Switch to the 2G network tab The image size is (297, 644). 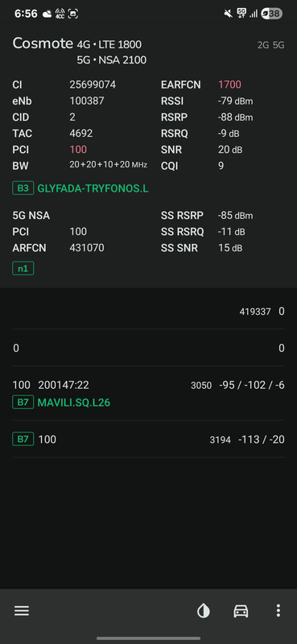263,45
